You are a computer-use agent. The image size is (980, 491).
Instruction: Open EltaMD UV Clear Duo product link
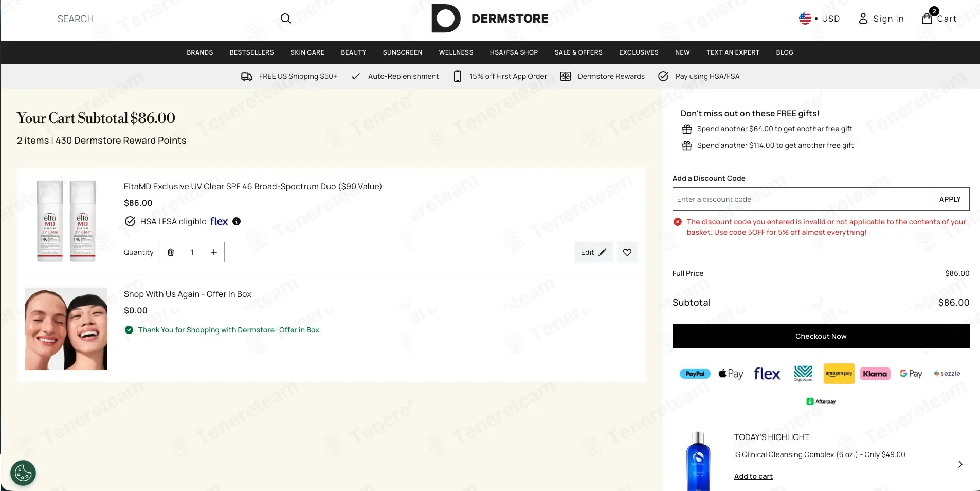point(253,186)
